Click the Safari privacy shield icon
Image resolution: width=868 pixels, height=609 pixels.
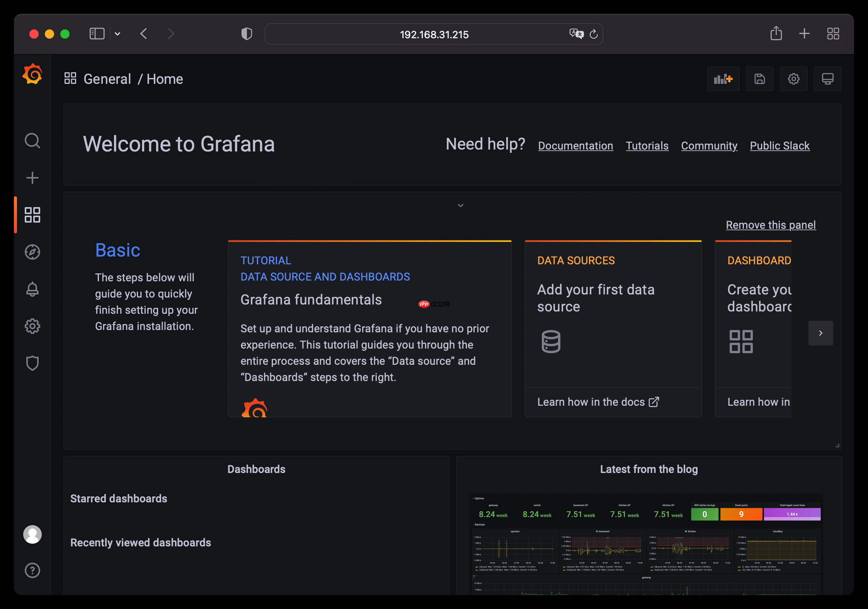click(x=247, y=34)
